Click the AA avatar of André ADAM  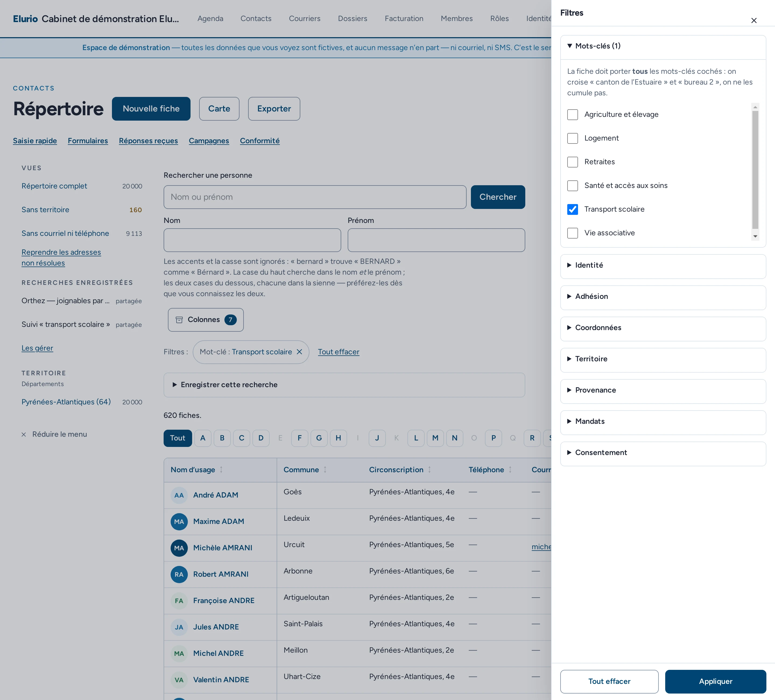click(x=179, y=495)
